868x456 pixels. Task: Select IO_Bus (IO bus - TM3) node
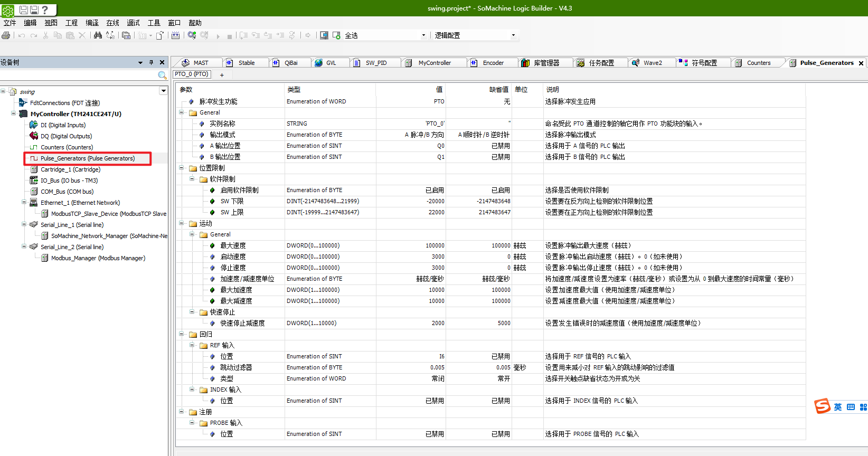(x=69, y=180)
